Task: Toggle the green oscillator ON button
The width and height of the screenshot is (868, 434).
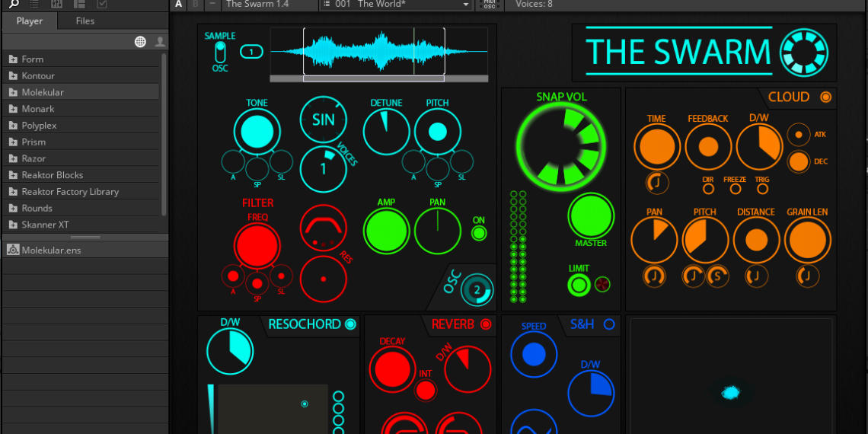Action: 479,233
